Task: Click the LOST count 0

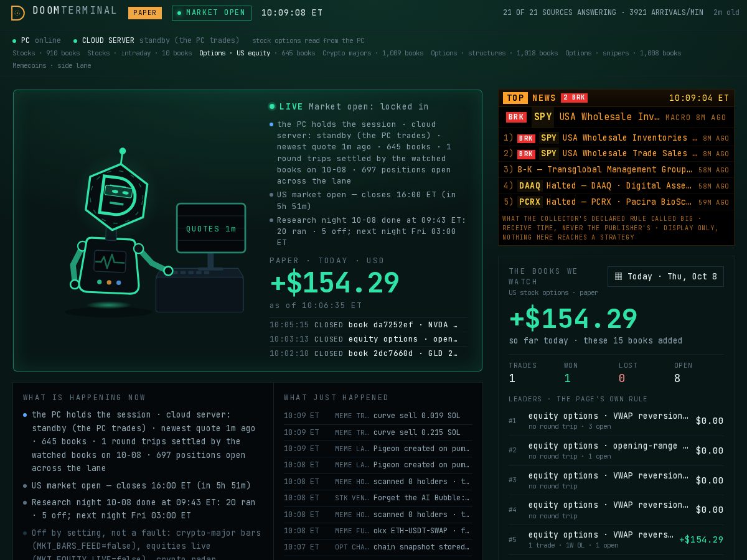Action: 622,378
